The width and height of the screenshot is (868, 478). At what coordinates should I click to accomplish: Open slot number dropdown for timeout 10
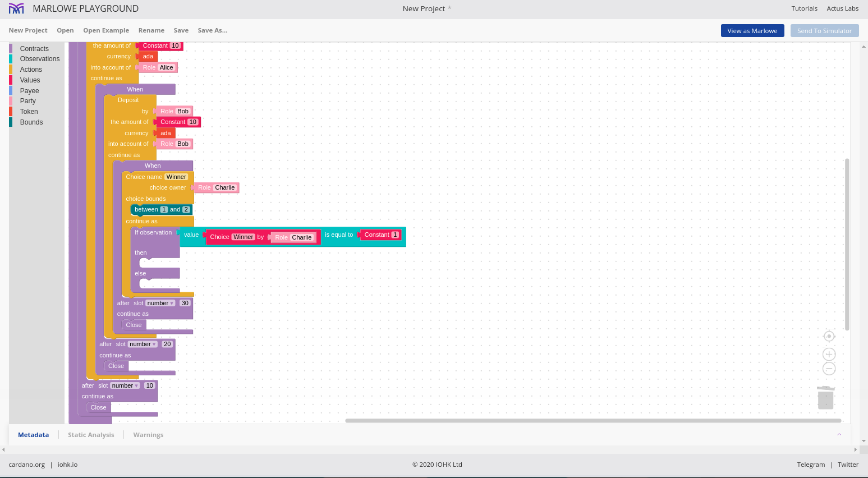125,385
